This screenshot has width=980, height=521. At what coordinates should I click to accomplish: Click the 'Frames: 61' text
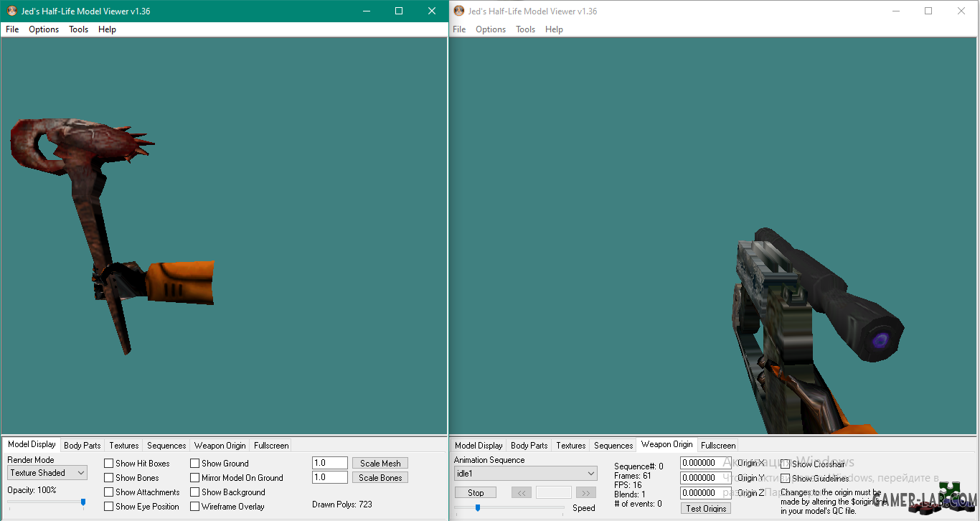(633, 476)
